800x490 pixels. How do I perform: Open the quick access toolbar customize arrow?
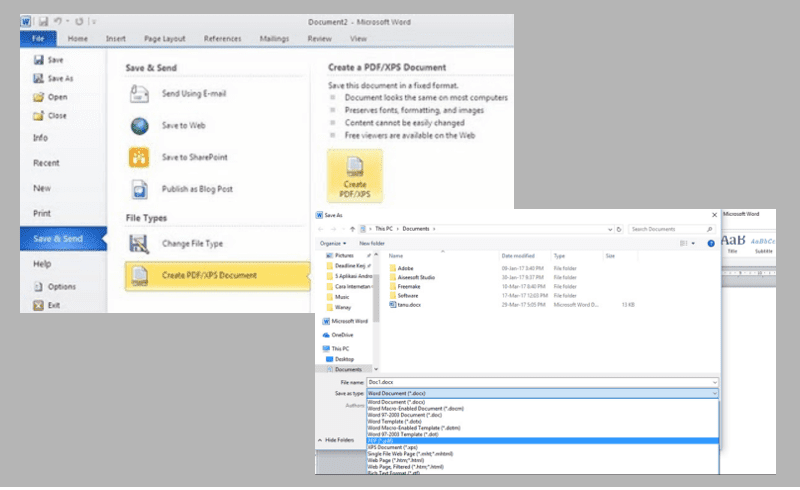click(x=93, y=21)
